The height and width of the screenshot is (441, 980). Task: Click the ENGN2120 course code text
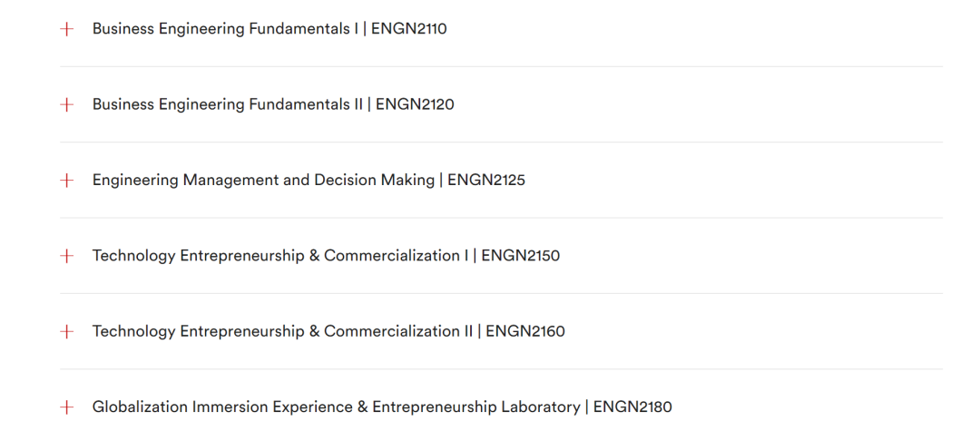[415, 104]
